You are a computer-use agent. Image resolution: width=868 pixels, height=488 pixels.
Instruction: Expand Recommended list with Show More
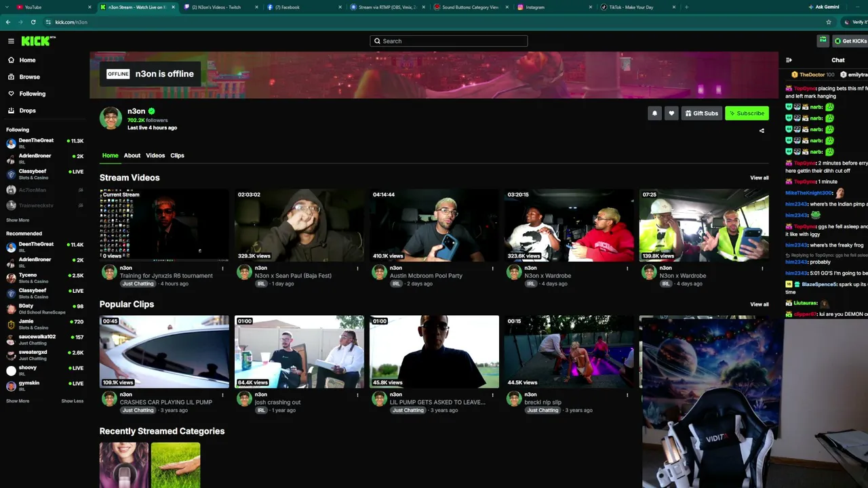tap(18, 401)
